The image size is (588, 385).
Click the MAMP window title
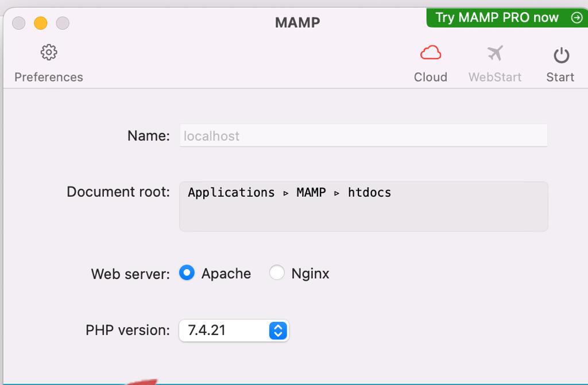(297, 22)
